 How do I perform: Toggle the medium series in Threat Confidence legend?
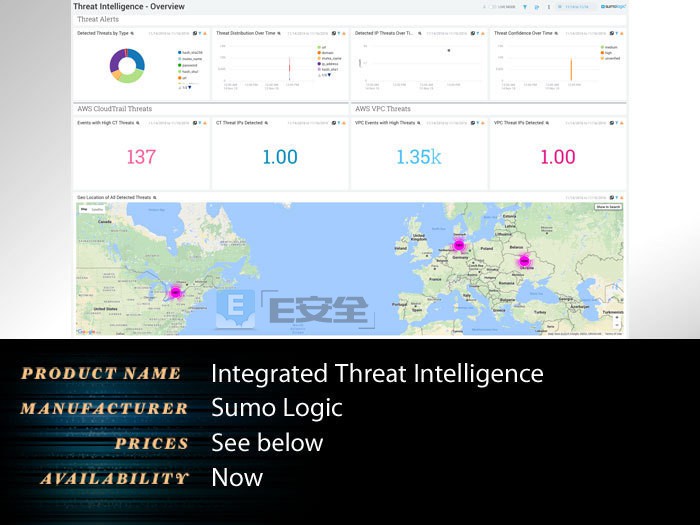(609, 47)
